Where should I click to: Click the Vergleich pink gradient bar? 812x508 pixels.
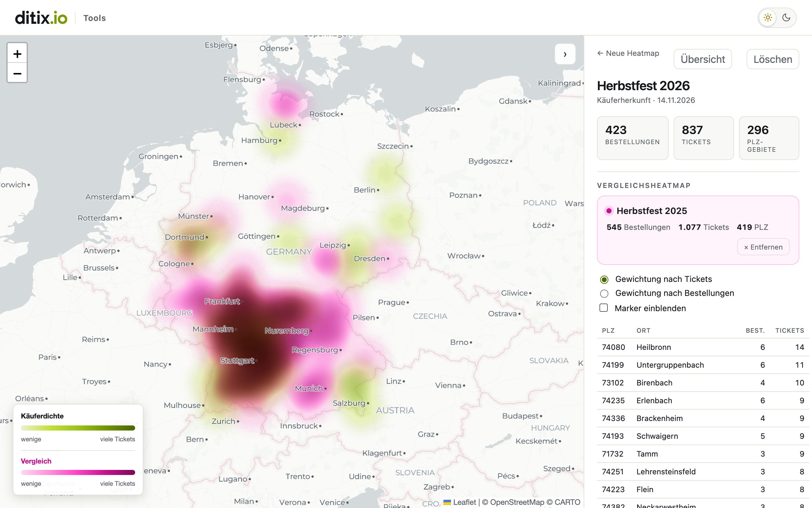pos(78,472)
